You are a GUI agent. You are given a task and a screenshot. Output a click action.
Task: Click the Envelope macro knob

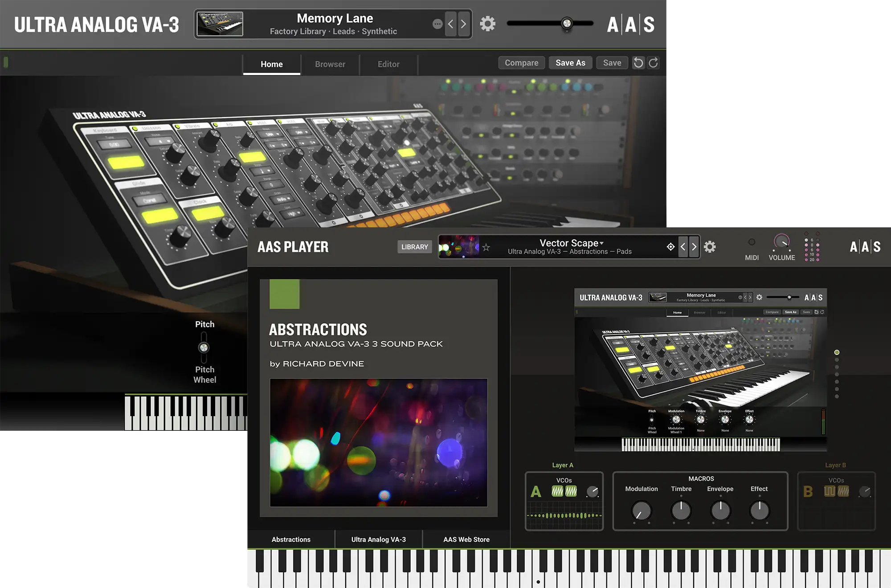tap(720, 510)
